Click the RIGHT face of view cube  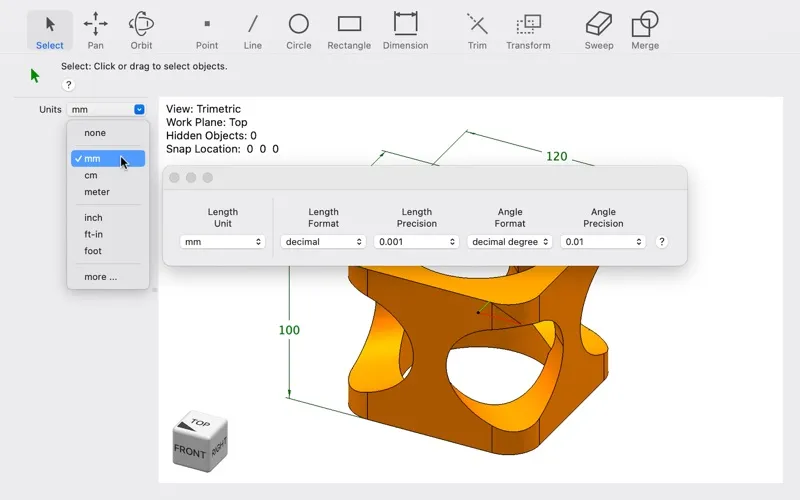point(219,446)
